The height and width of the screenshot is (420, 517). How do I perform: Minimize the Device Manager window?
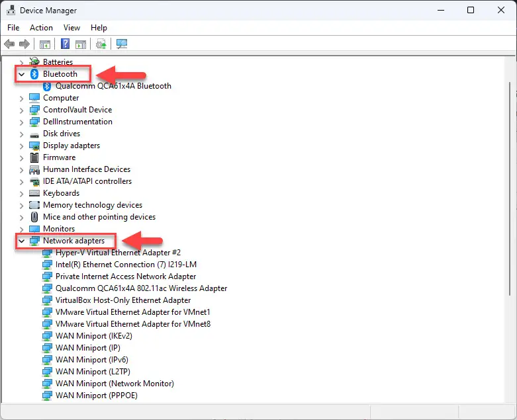(441, 10)
